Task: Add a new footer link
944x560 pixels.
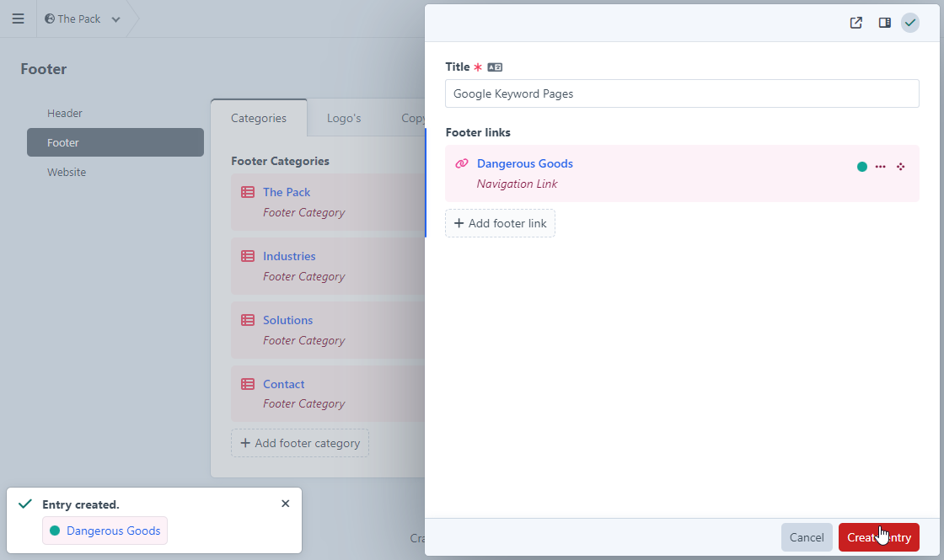Action: click(x=500, y=223)
